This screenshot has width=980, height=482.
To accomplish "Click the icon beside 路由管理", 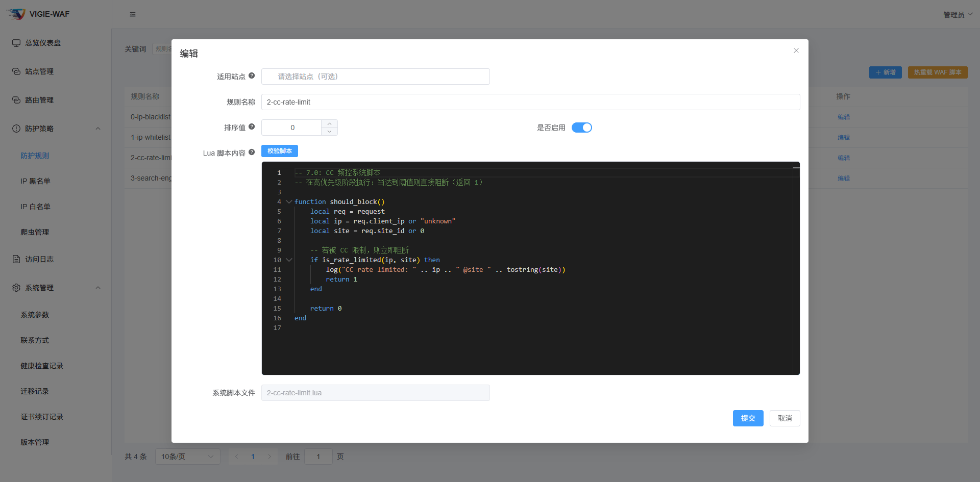I will coord(16,100).
